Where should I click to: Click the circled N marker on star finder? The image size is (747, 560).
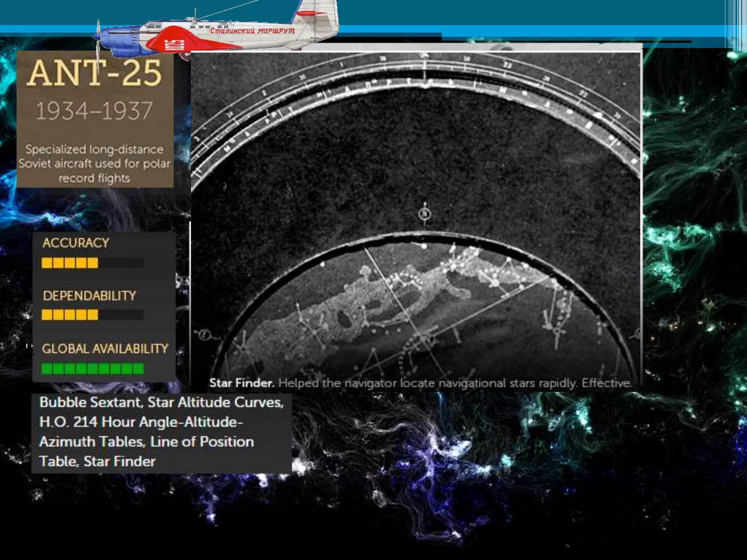424,214
